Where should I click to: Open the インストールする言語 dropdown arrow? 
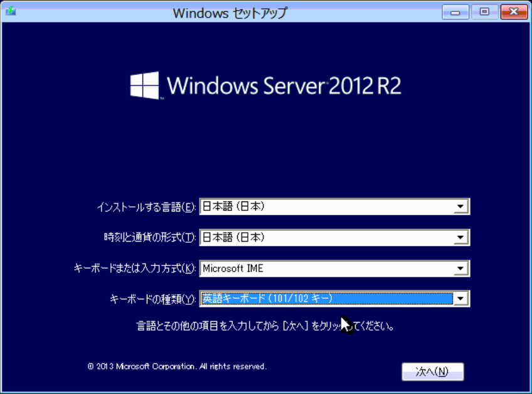coord(460,206)
